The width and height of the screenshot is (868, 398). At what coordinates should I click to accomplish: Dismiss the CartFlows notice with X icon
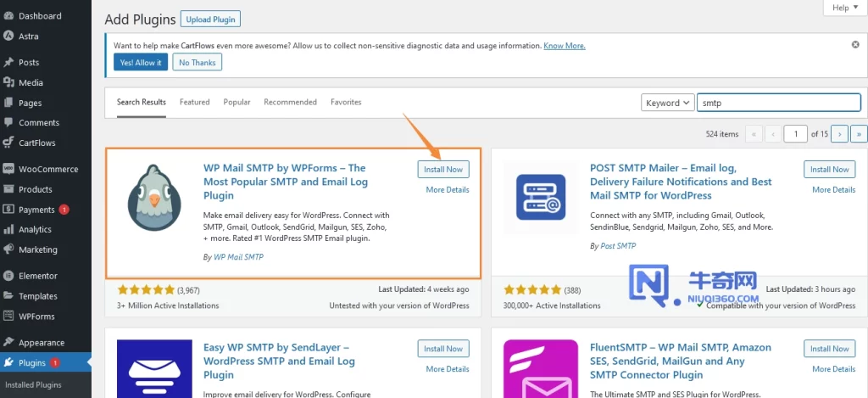coord(855,44)
